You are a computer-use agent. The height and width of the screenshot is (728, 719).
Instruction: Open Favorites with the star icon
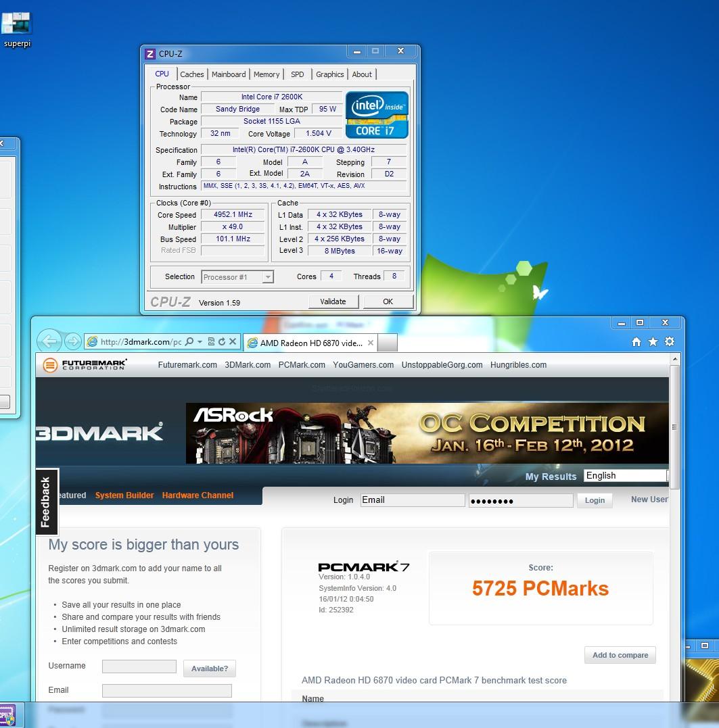[653, 342]
